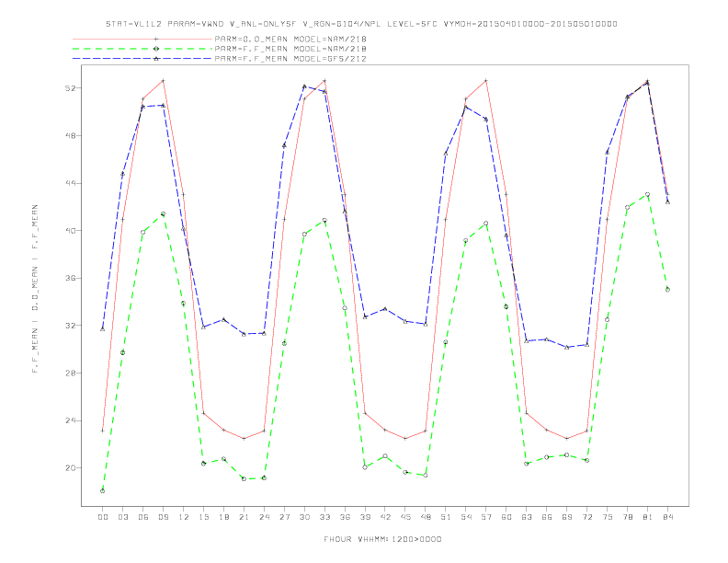Click x-axis tick label 60

click(506, 517)
